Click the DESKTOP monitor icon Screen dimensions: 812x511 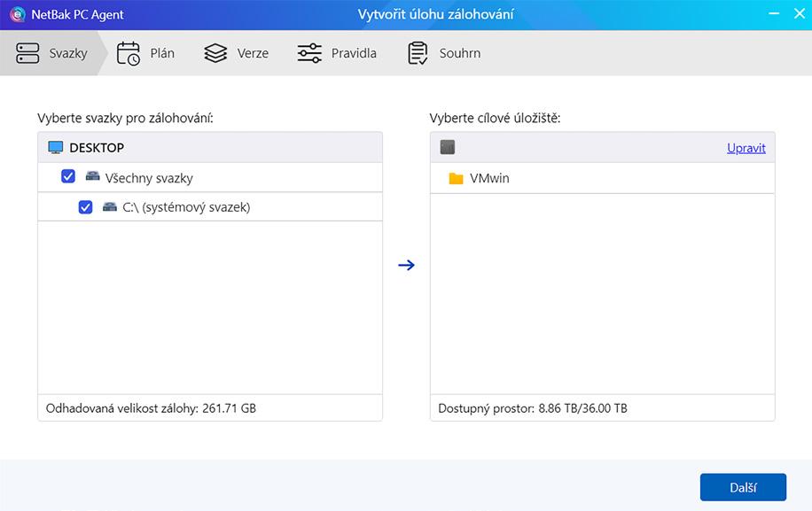click(56, 148)
